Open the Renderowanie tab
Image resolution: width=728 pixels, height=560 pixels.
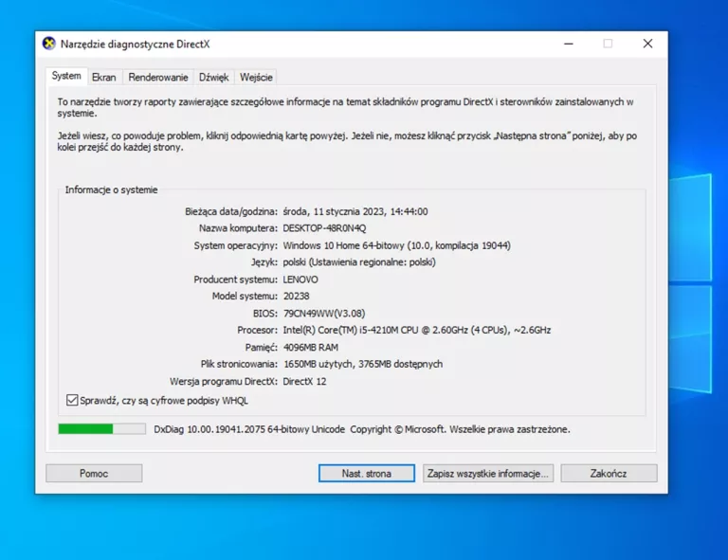[158, 78]
